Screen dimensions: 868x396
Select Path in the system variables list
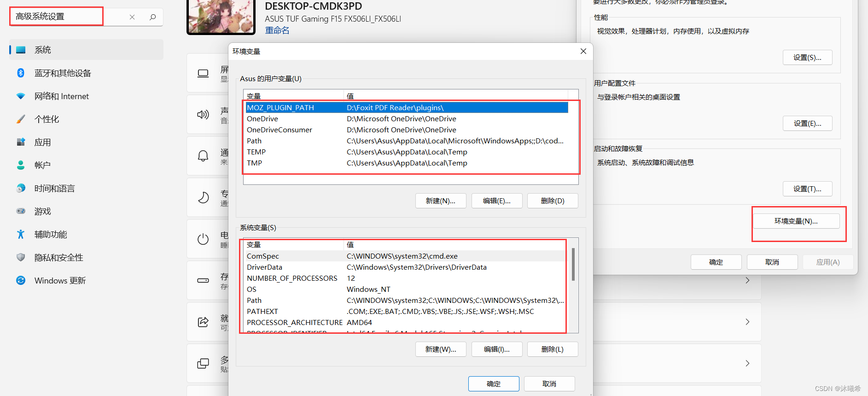coord(406,301)
